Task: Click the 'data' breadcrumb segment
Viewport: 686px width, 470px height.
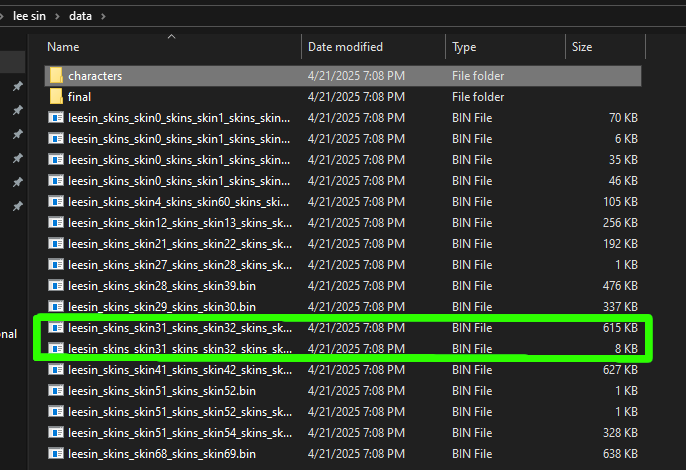Action: click(80, 16)
